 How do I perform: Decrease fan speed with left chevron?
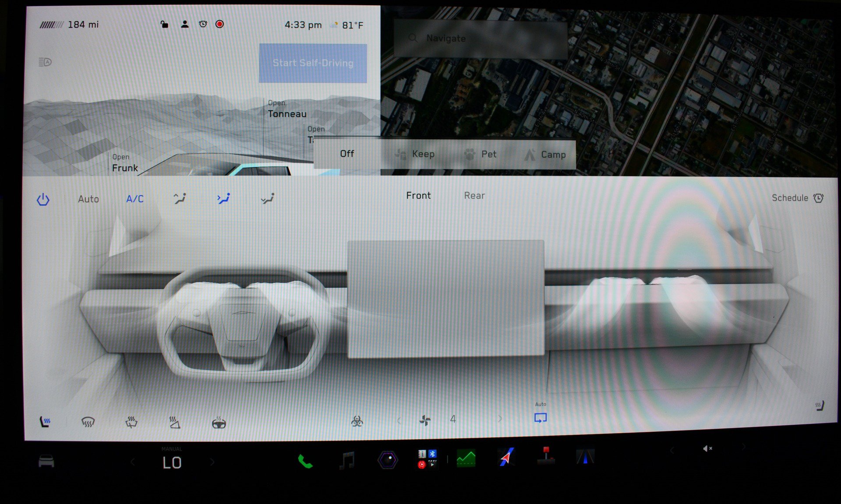(399, 420)
